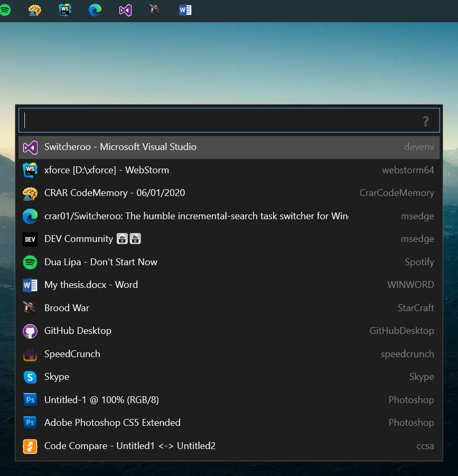Select xforce [D:\xforce] - WebStorm window

(x=229, y=170)
